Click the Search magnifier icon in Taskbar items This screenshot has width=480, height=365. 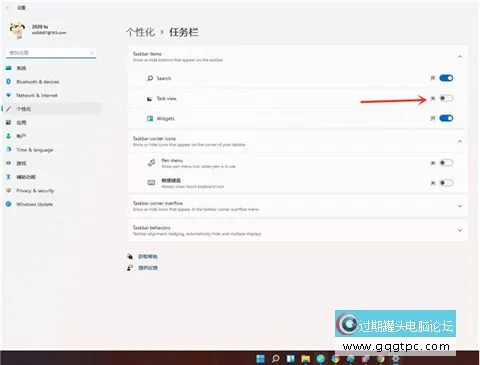pos(150,78)
